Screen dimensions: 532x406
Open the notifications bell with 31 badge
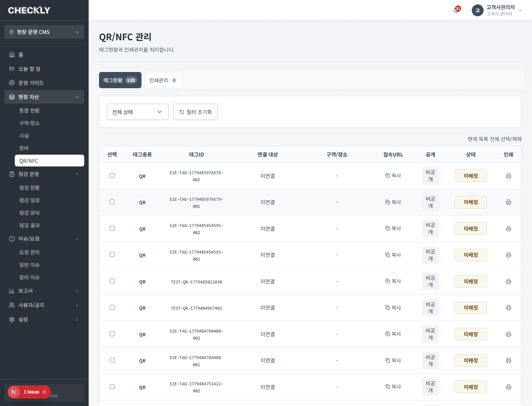pos(457,10)
